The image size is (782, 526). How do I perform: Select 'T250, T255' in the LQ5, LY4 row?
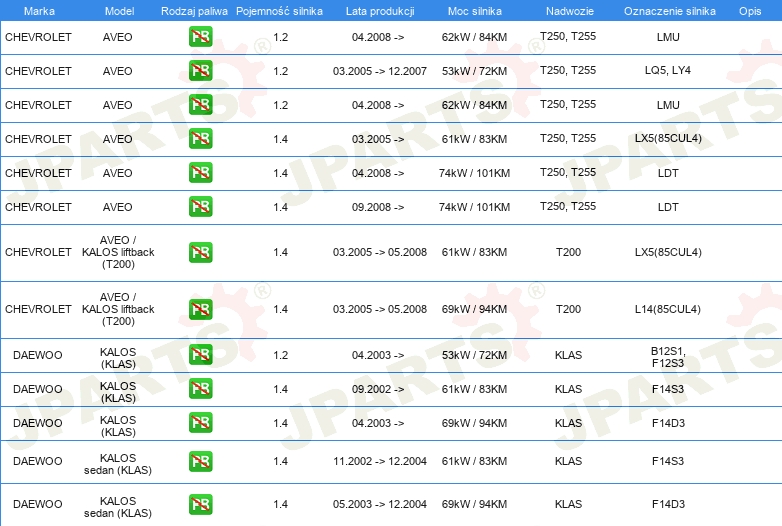pyautogui.click(x=568, y=70)
